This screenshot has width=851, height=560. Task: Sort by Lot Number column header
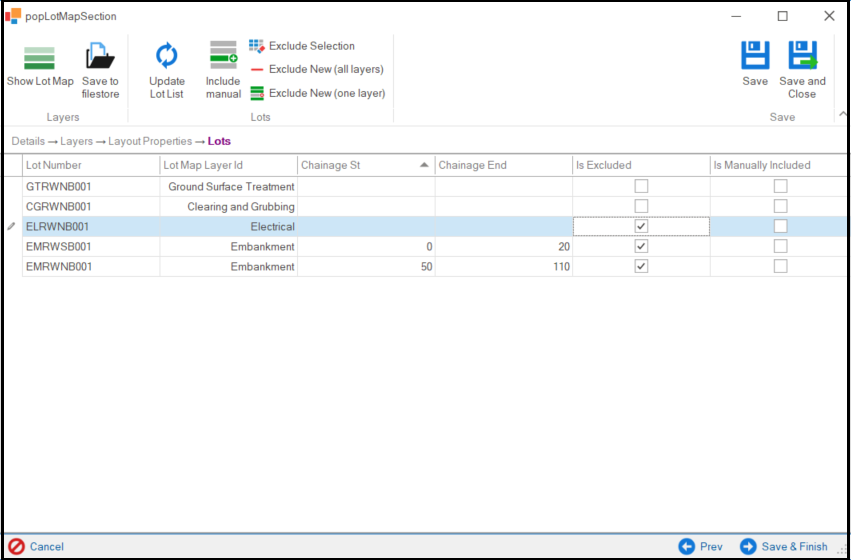click(x=91, y=165)
